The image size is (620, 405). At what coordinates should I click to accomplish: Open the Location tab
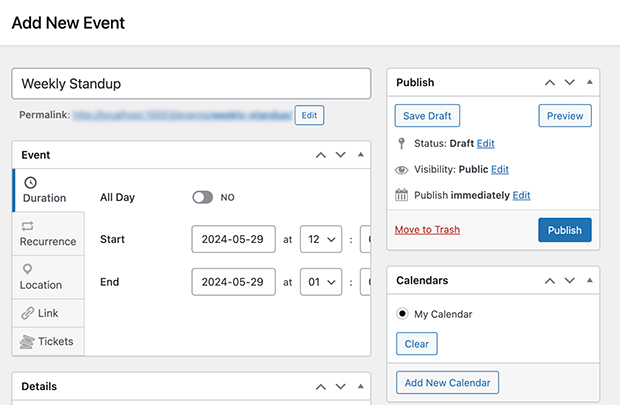(x=49, y=277)
